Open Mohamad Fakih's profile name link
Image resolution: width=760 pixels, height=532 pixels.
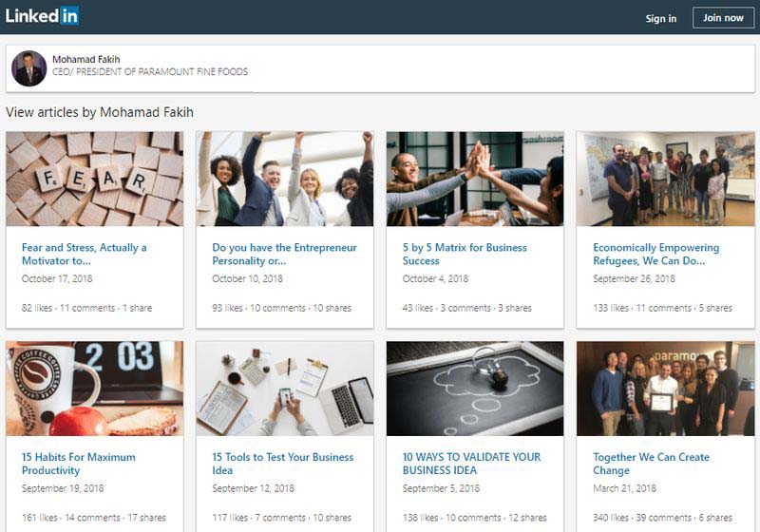tap(87, 59)
